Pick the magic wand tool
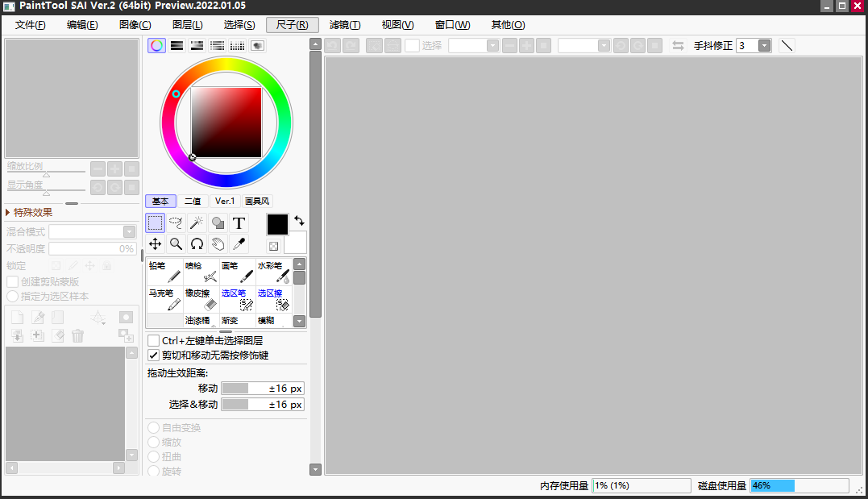 click(197, 223)
